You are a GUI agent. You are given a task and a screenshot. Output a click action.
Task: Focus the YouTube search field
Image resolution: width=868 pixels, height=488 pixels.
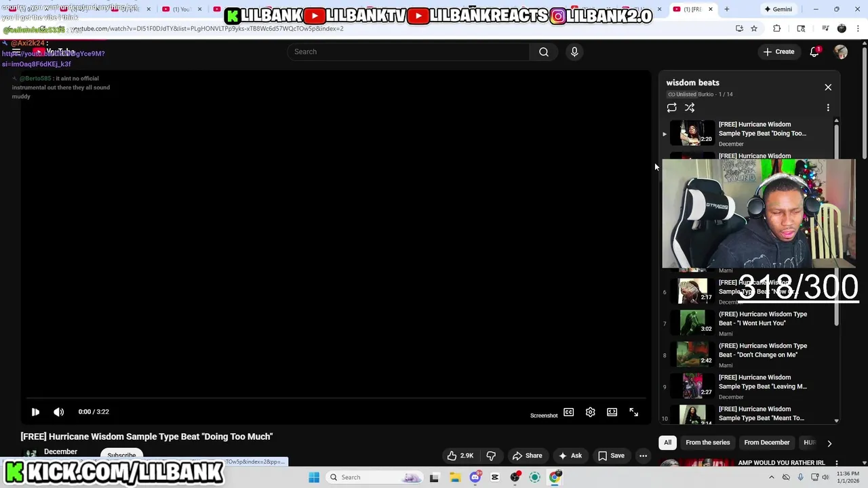408,52
